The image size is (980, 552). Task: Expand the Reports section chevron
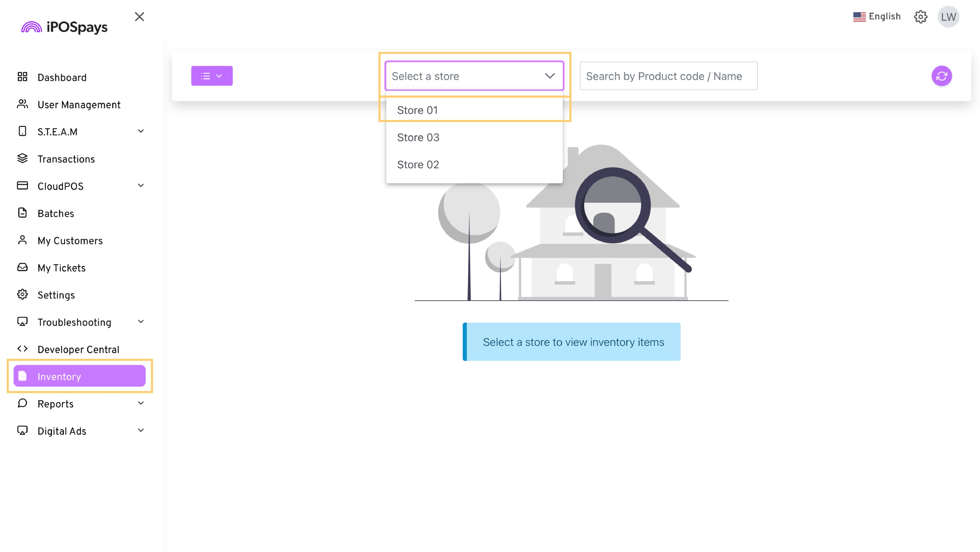pyautogui.click(x=141, y=403)
